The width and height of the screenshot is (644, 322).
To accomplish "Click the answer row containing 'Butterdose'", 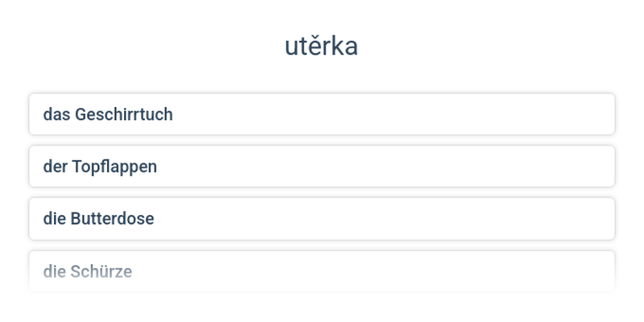I will coord(322,218).
